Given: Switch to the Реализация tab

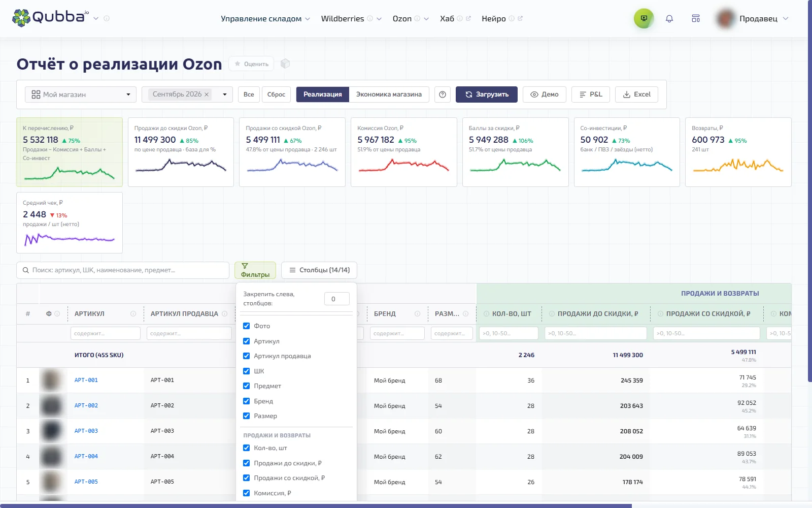Looking at the screenshot, I should click(x=323, y=94).
